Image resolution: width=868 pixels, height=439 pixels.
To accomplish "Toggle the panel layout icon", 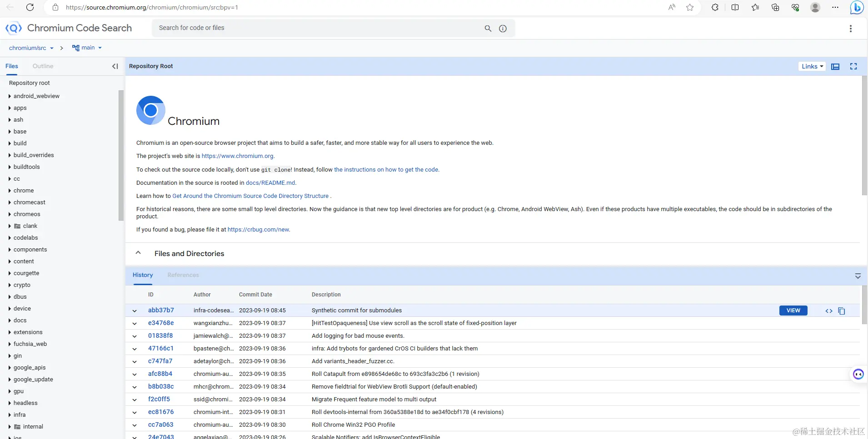I will (835, 66).
